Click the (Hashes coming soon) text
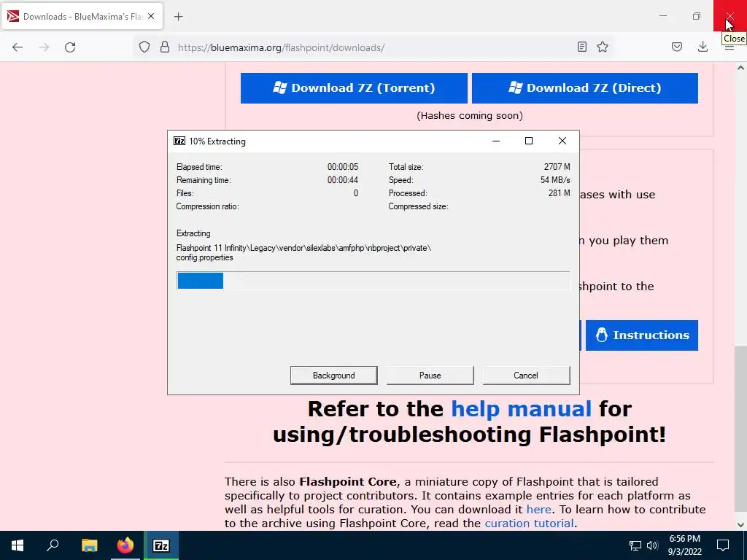747x560 pixels. [x=469, y=115]
